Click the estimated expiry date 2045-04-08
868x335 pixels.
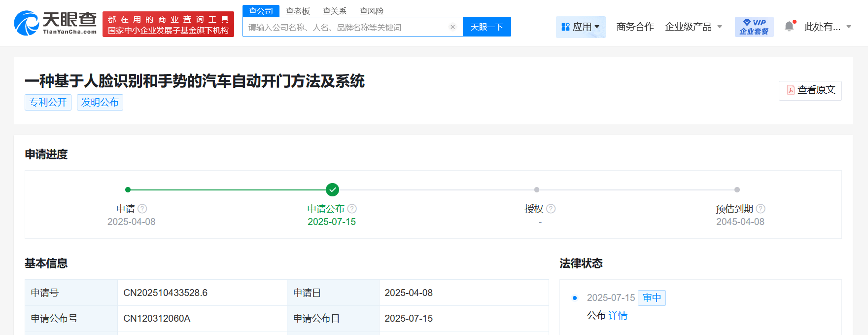(x=740, y=222)
